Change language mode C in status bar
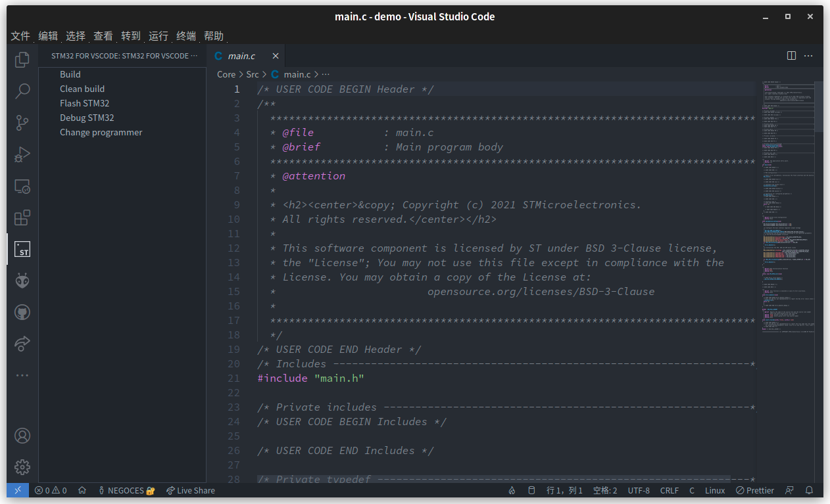 [x=692, y=490]
